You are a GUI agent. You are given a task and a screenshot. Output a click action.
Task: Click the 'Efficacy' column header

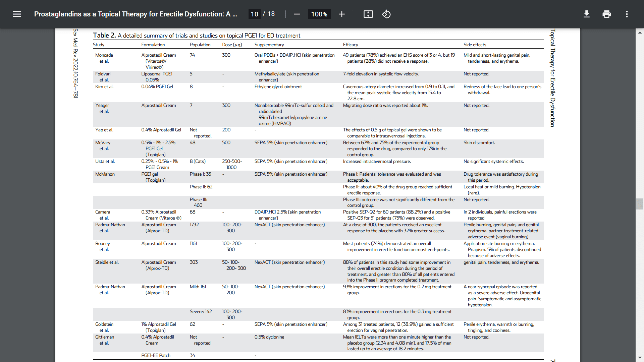[x=350, y=45]
